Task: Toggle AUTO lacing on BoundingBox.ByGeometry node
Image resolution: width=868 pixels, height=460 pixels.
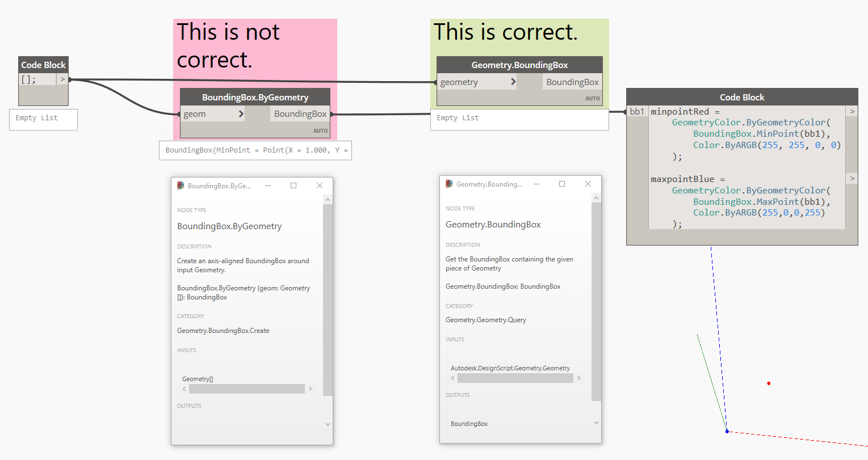Action: pyautogui.click(x=320, y=130)
